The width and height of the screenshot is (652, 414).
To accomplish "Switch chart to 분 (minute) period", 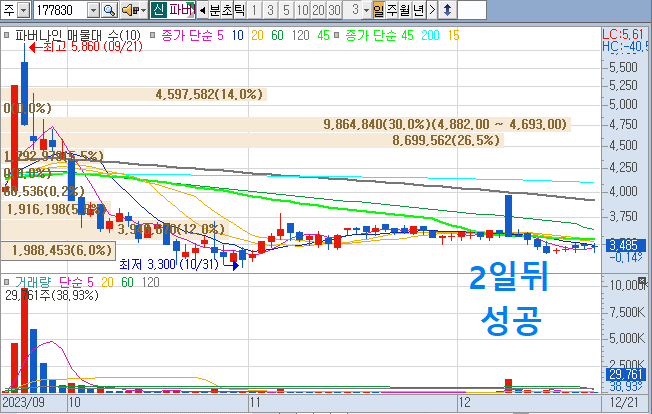I will (215, 10).
